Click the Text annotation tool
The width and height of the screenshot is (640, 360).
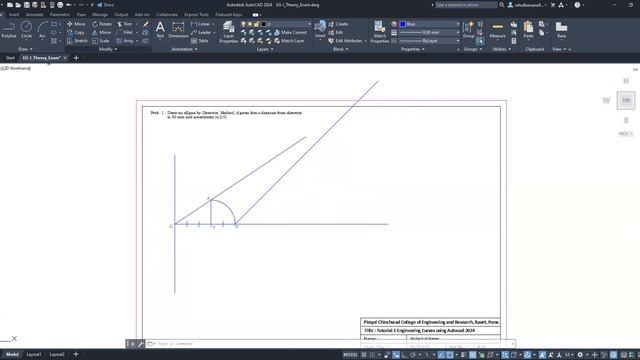pos(160,30)
